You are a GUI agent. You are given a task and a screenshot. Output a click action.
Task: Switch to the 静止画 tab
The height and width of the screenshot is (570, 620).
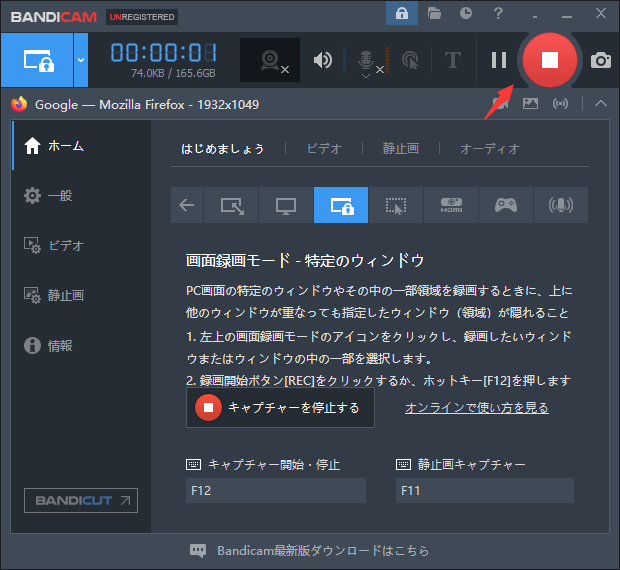coord(401,149)
